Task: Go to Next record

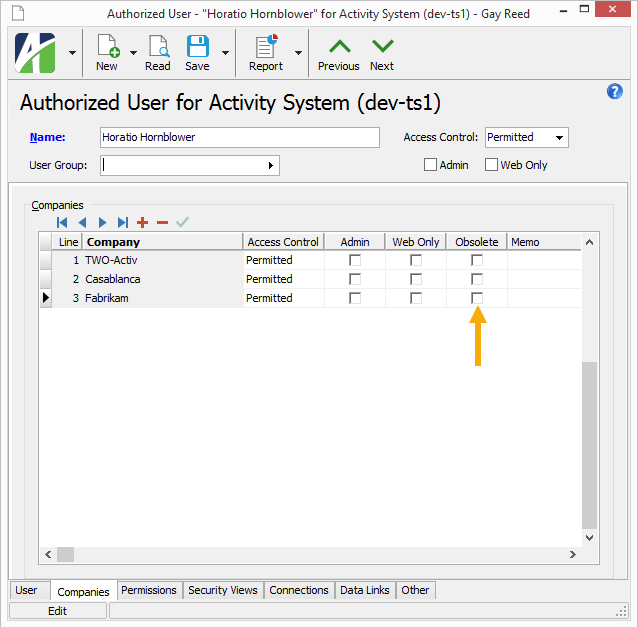Action: pyautogui.click(x=382, y=54)
